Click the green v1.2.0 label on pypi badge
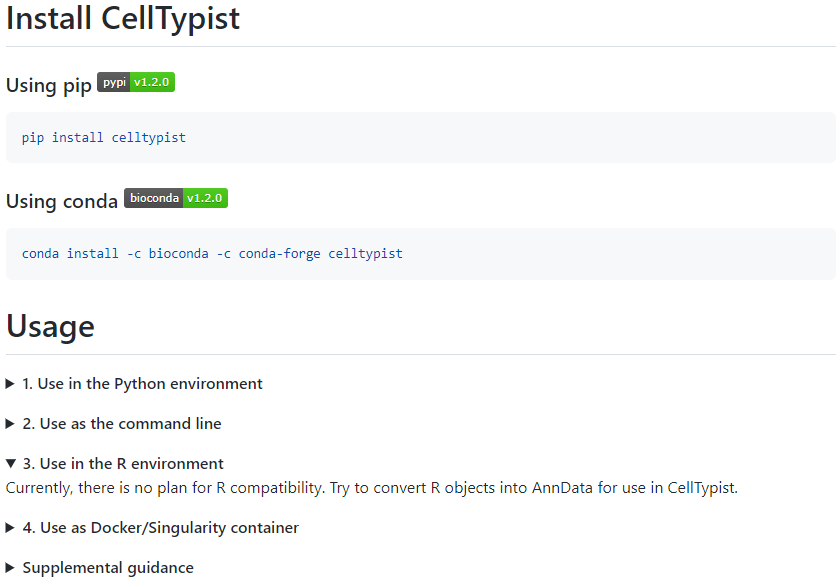Viewport: 840px width, 587px height. (153, 82)
